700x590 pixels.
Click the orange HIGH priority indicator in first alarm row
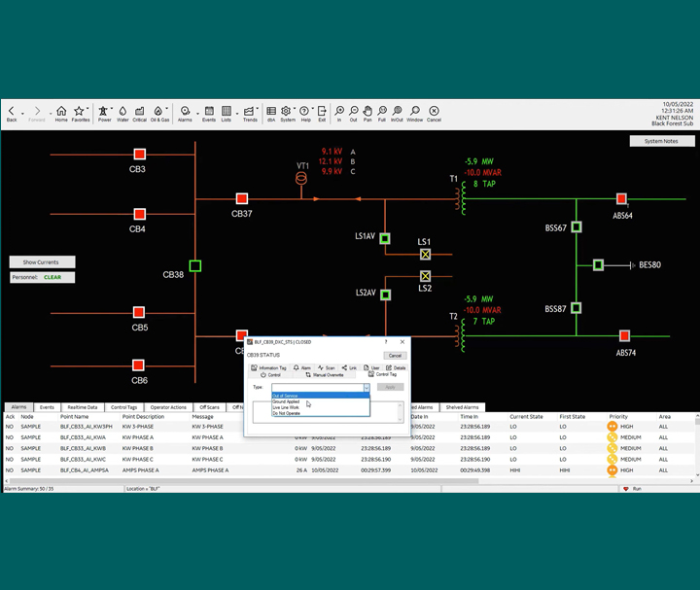pyautogui.click(x=612, y=426)
